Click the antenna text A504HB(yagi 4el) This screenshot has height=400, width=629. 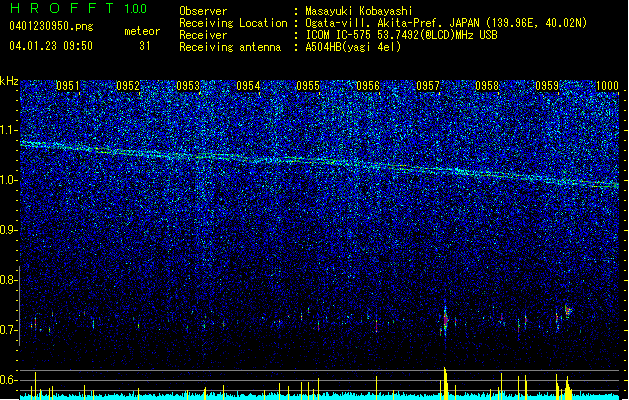353,47
